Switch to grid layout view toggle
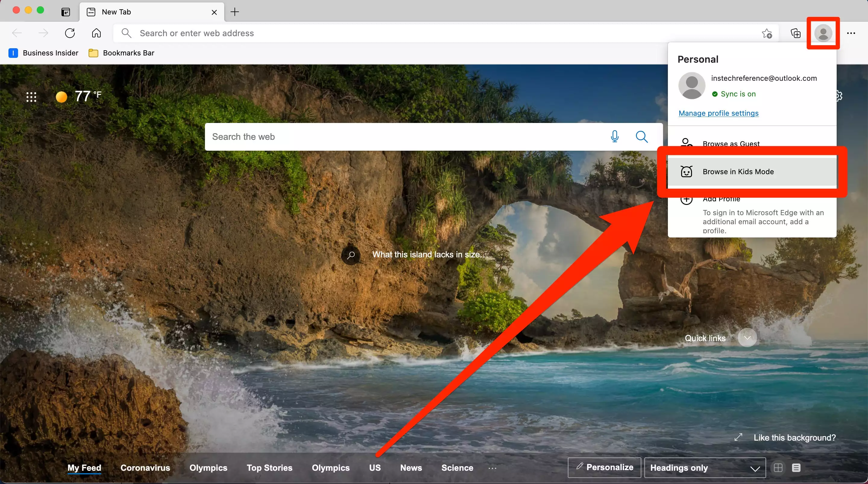This screenshot has height=484, width=868. point(778,467)
